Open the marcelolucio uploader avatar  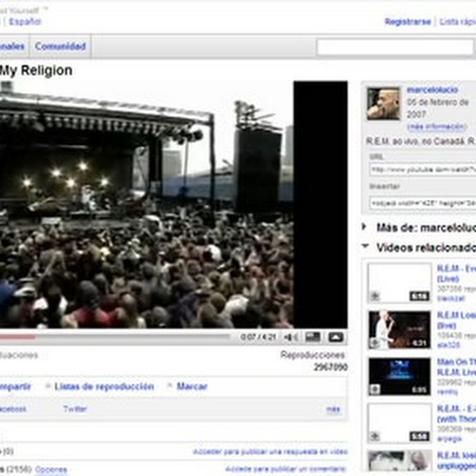tap(383, 104)
